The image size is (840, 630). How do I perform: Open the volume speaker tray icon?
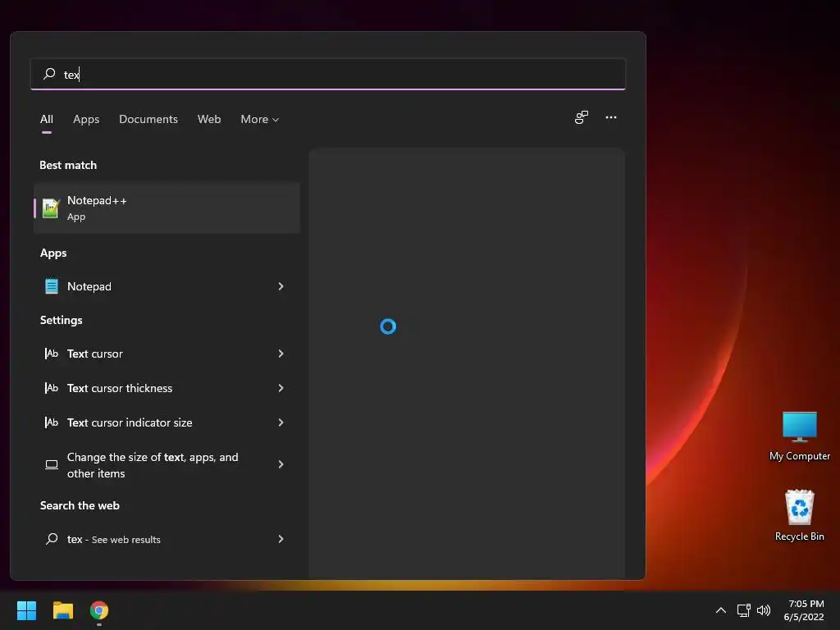coord(764,610)
